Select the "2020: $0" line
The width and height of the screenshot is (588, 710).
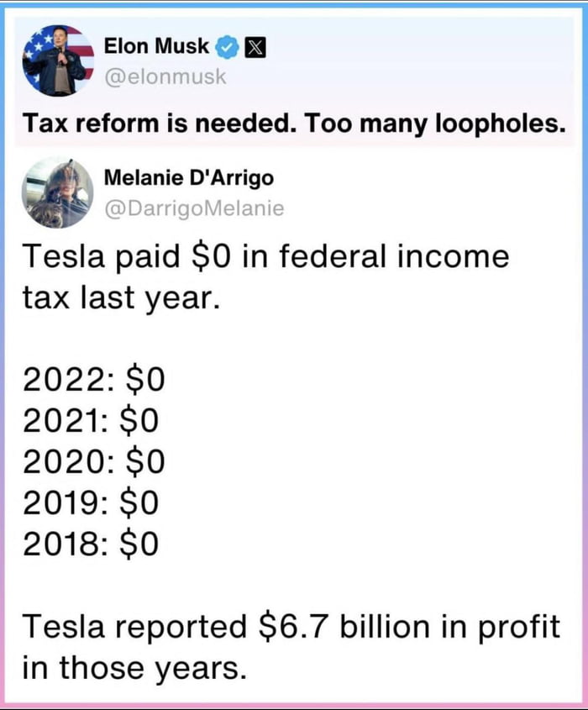94,462
